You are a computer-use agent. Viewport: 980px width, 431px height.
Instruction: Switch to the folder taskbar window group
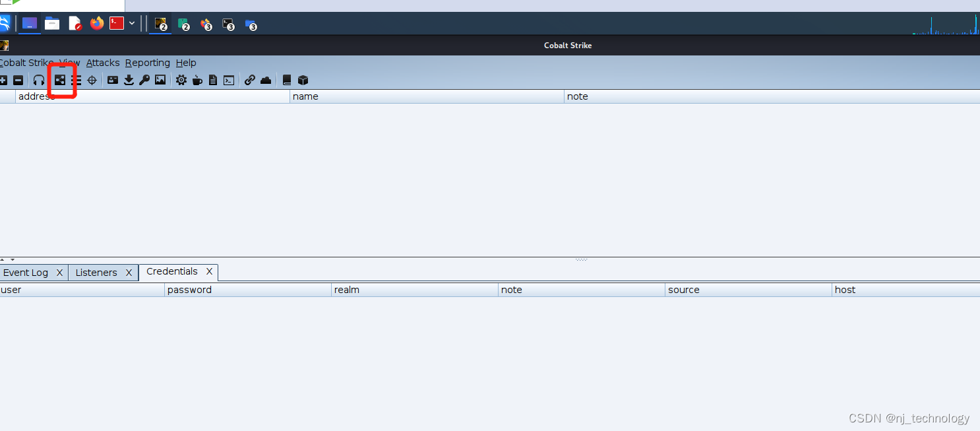tap(251, 24)
